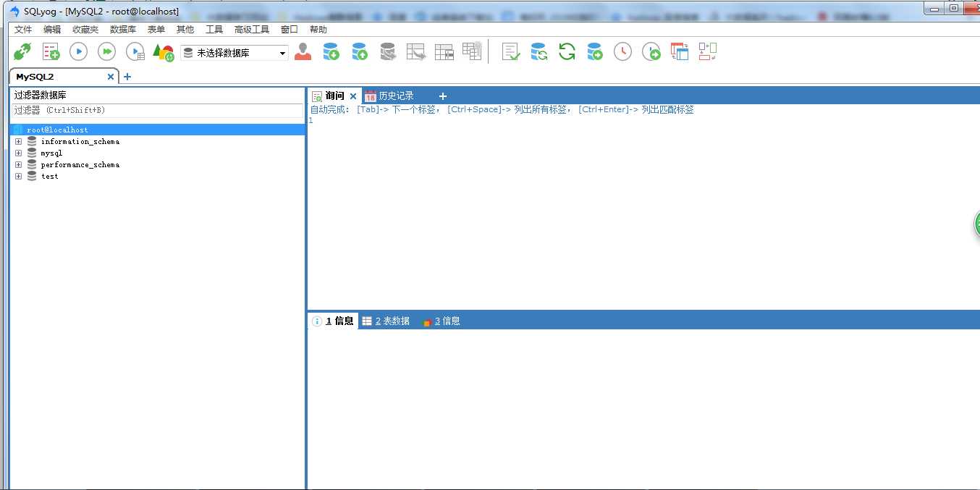
Task: Switch to the 3 信息 tab
Action: pos(442,321)
